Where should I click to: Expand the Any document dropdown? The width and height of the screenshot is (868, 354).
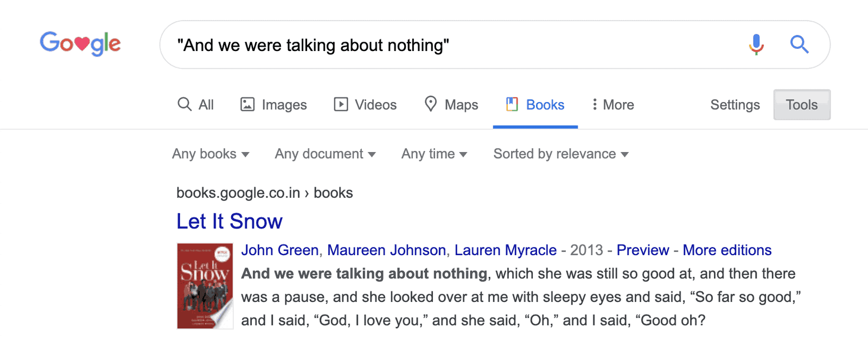pos(325,154)
